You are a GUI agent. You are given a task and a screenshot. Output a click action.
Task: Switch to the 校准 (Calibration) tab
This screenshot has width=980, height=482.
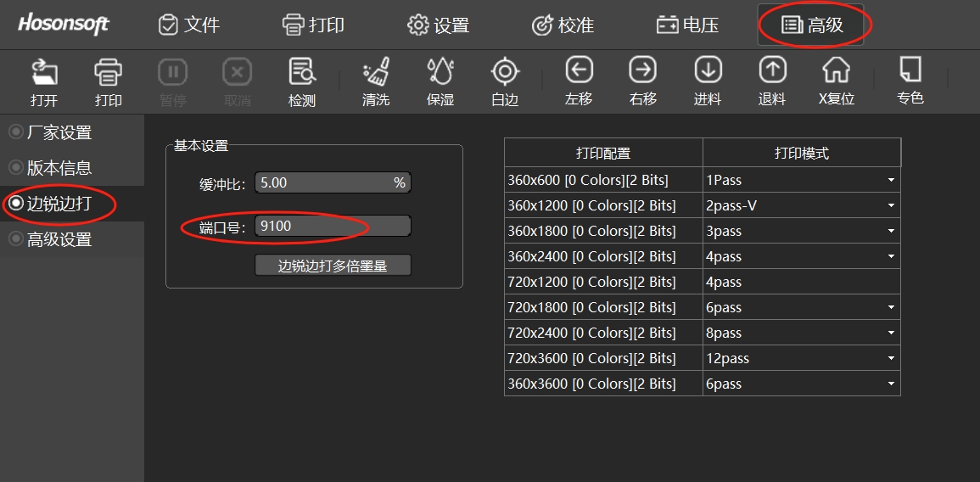click(x=563, y=25)
